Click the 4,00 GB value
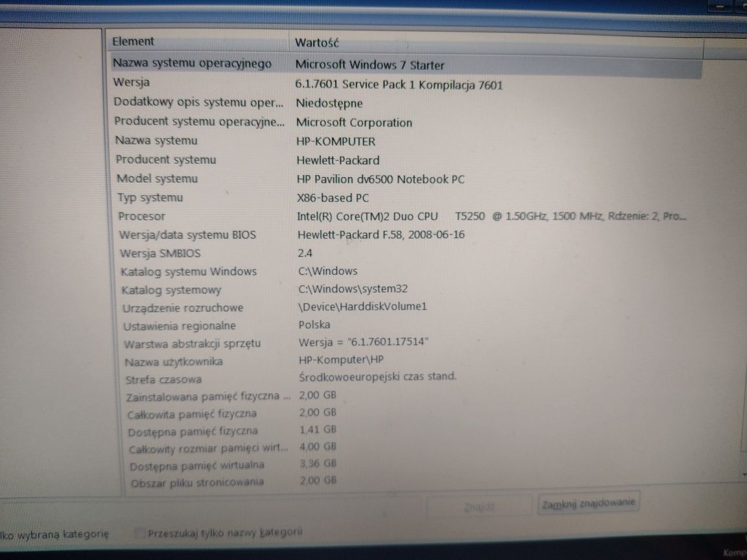747x560 pixels. pyautogui.click(x=318, y=447)
